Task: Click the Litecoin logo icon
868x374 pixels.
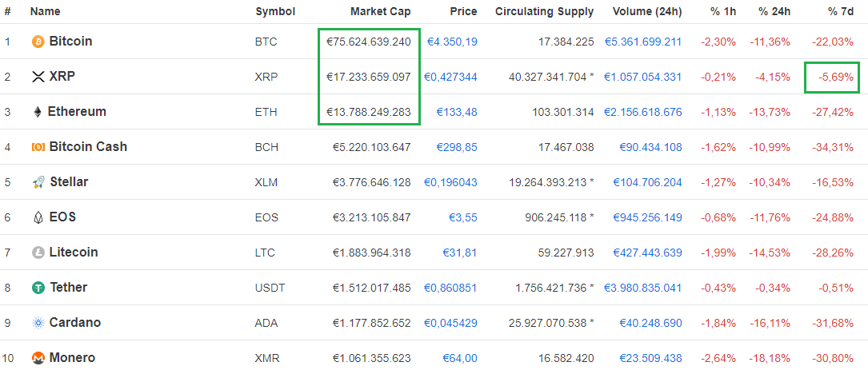Action: point(38,253)
